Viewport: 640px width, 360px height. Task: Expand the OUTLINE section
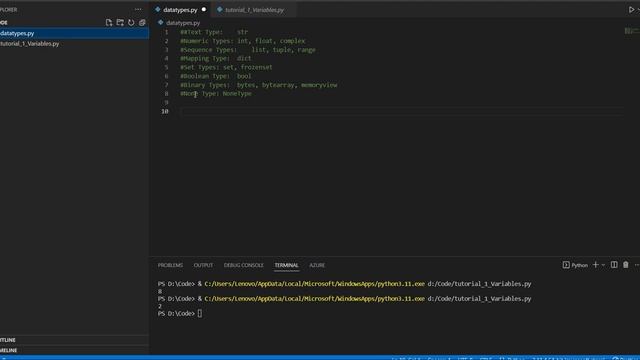74,340
